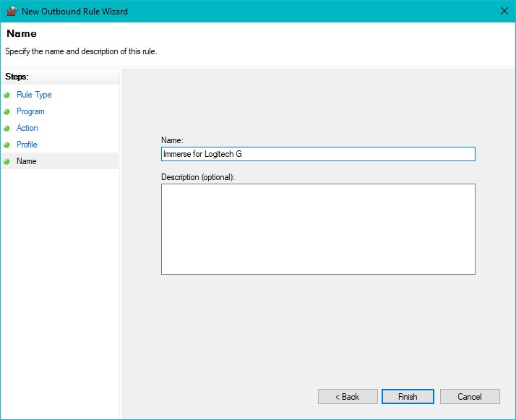This screenshot has height=420, width=516.
Task: Click the Name input field
Action: tap(318, 154)
